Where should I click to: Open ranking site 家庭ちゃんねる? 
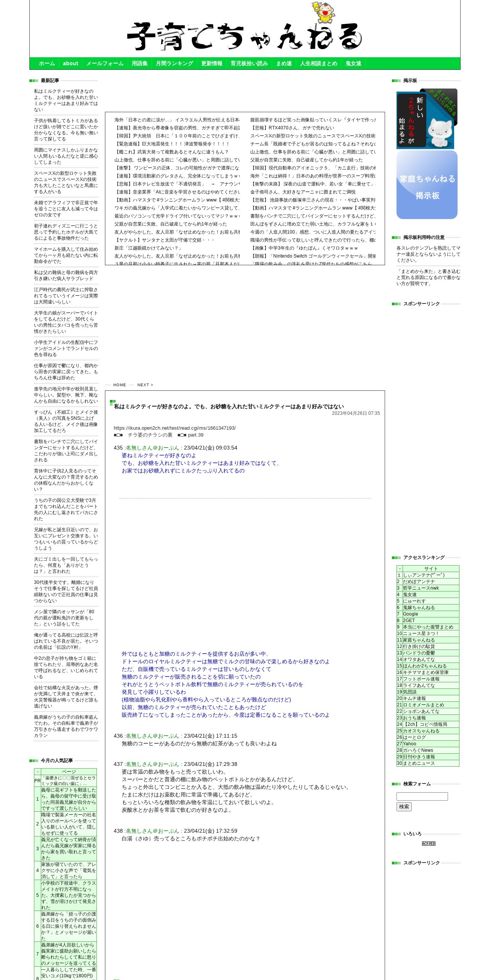pyautogui.click(x=419, y=640)
